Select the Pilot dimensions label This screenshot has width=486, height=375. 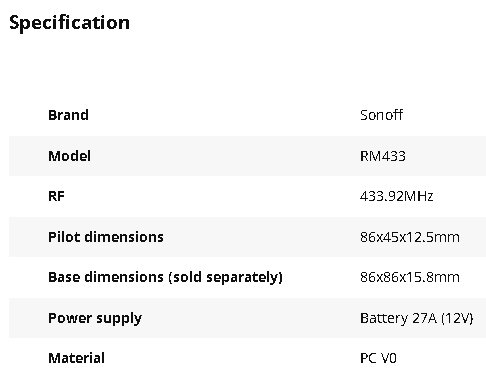point(106,237)
